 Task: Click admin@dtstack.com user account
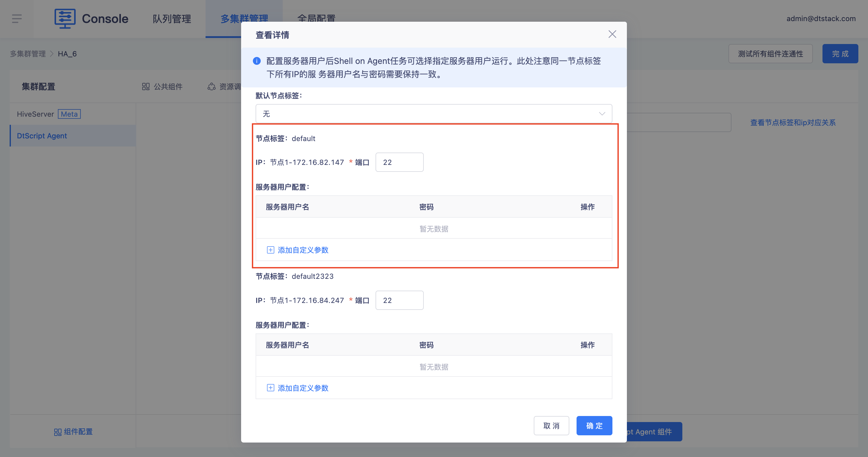(x=821, y=18)
